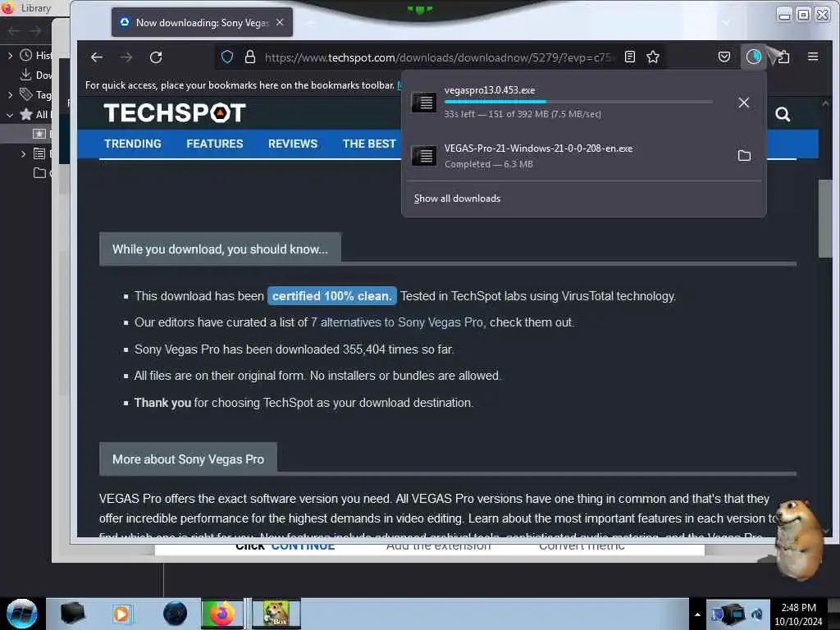Collapse All Bookmarks in Library window
Image resolution: width=840 pixels, height=630 pixels.
[10, 115]
